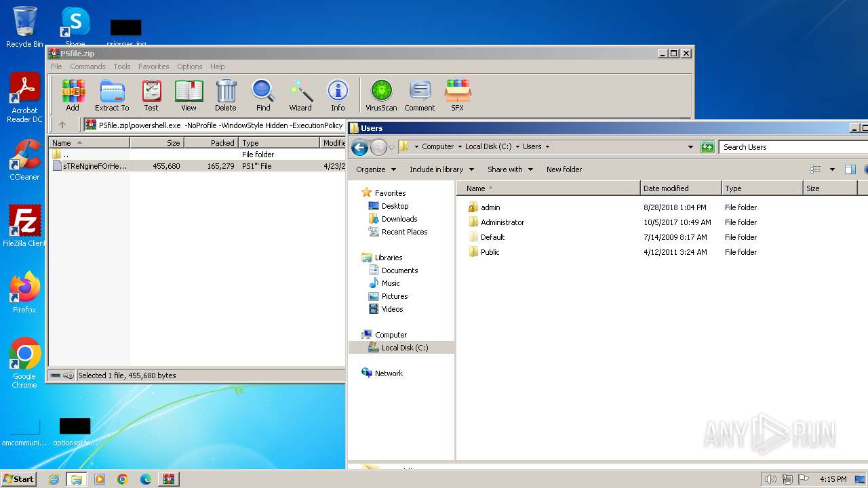Select Local Disk (C:) in navigation pane
Viewport: 868px width, 488px height.
click(405, 348)
